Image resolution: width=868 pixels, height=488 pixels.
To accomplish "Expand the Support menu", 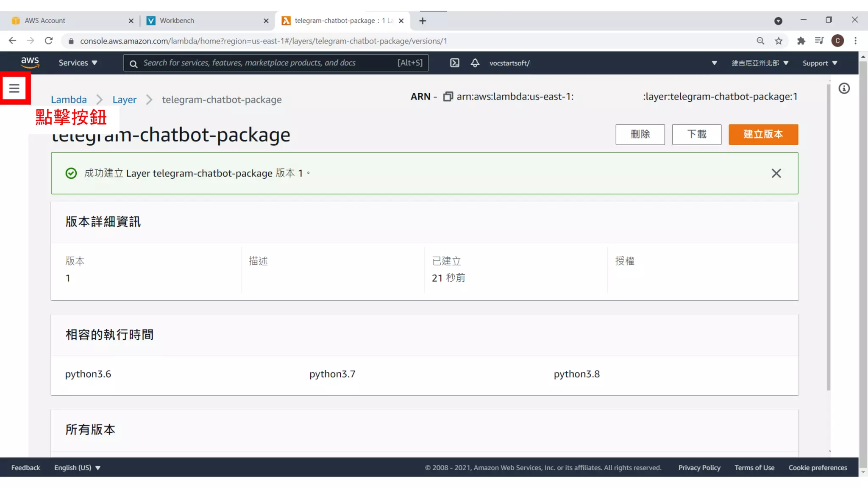I will [820, 63].
